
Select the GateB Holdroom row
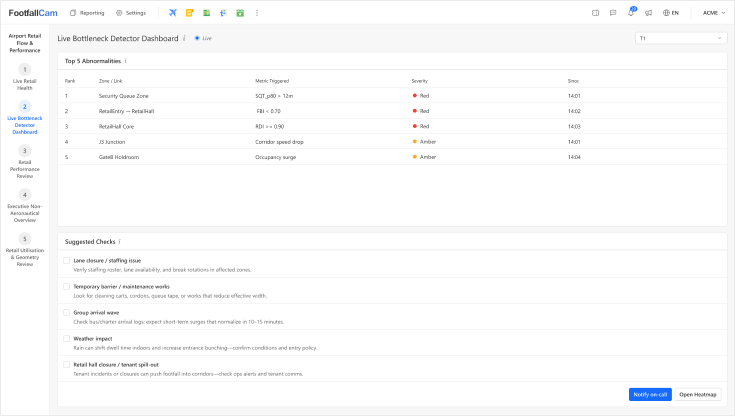point(392,157)
